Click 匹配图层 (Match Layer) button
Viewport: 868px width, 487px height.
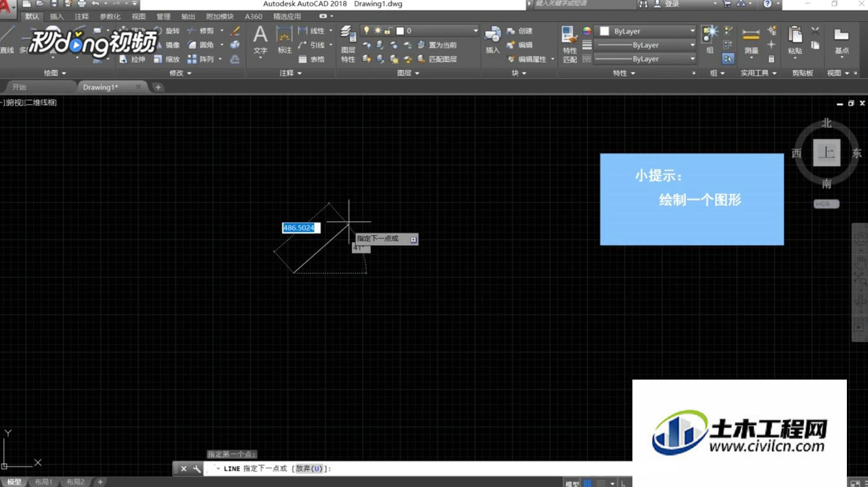pos(437,59)
